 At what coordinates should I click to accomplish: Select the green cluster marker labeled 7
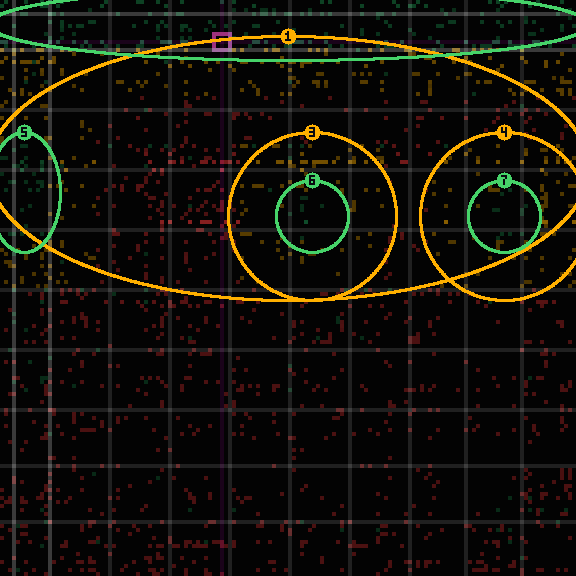click(504, 180)
